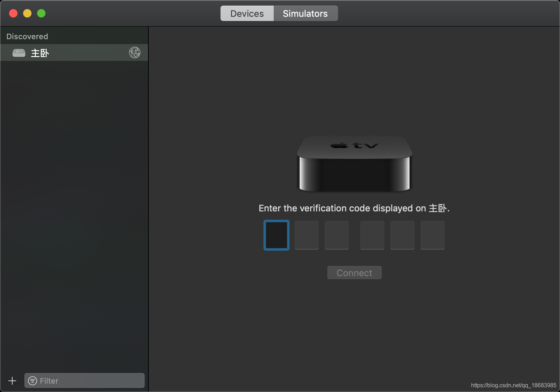Click the fifth verification code box
Image resolution: width=560 pixels, height=392 pixels.
tap(402, 235)
